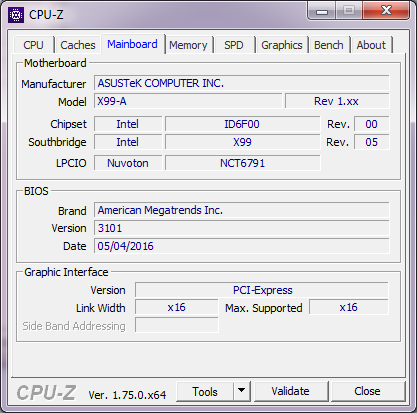Switch to the CPU tab

33,45
